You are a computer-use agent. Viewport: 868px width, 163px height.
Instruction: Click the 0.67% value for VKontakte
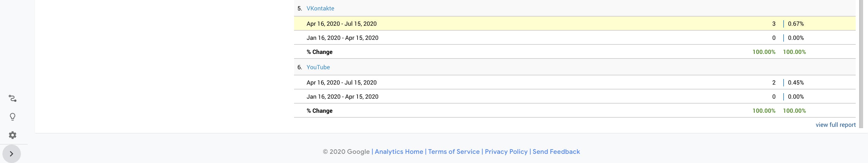coord(796,24)
